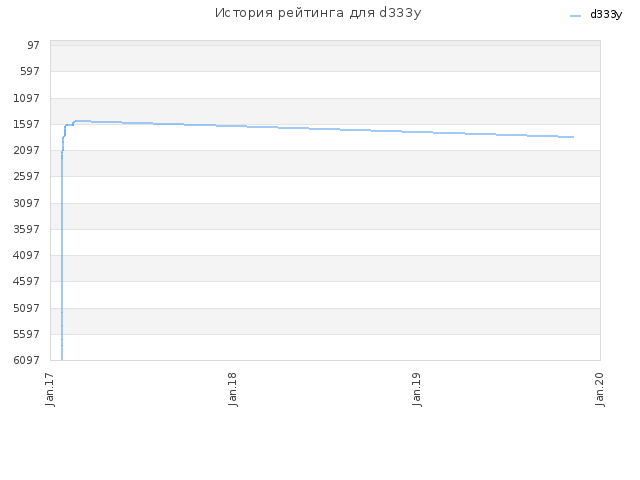640x480 pixels.
Task: Click the 2097 y-axis label
Action: pyautogui.click(x=27, y=150)
